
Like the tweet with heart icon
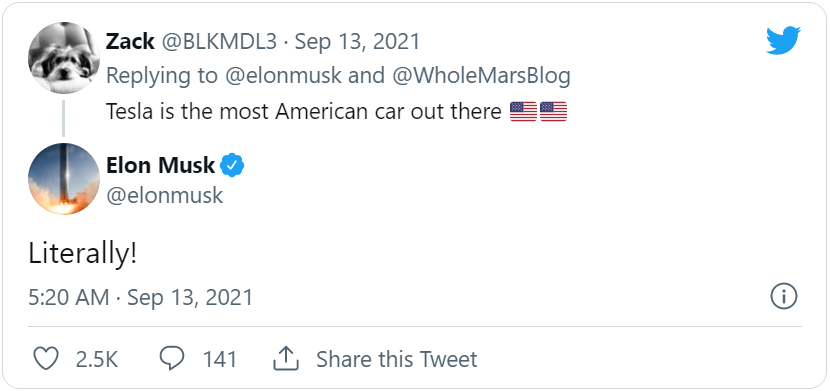pyautogui.click(x=46, y=359)
